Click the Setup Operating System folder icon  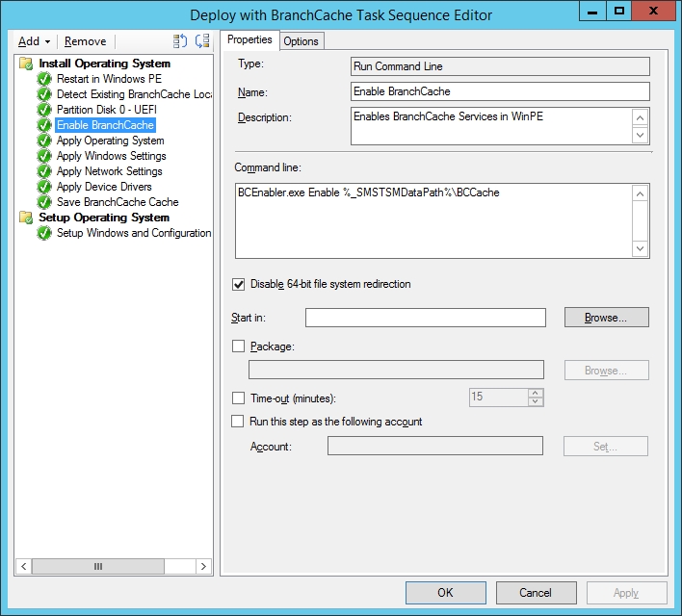[27, 218]
